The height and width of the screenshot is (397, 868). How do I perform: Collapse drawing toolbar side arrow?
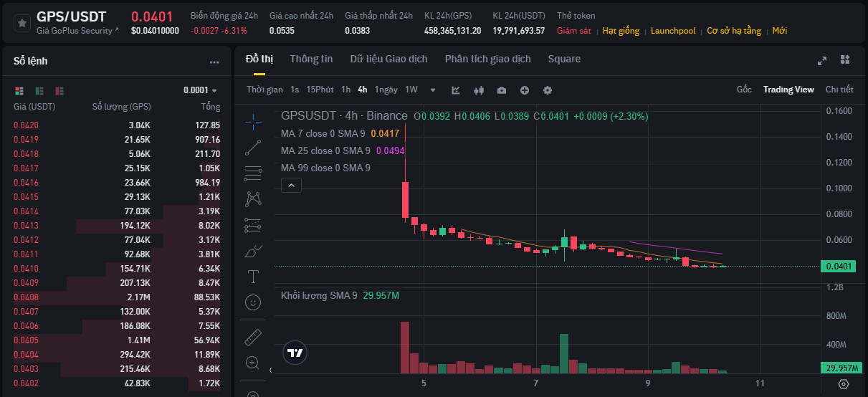click(x=270, y=370)
